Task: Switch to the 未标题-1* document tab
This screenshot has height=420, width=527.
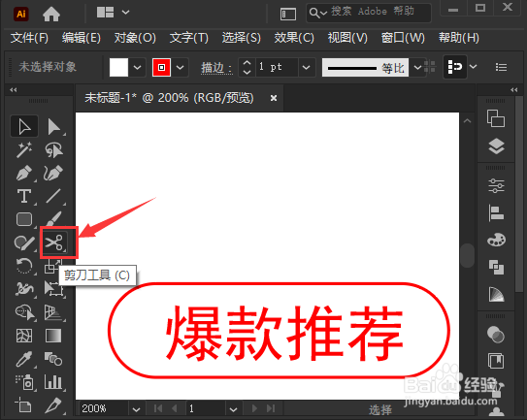Action: tap(169, 98)
